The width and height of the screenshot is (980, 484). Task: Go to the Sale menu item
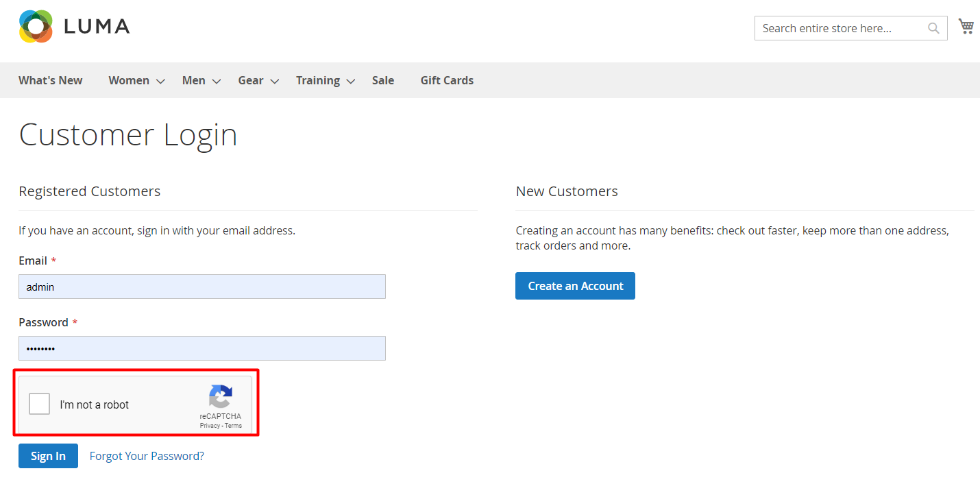coord(383,80)
